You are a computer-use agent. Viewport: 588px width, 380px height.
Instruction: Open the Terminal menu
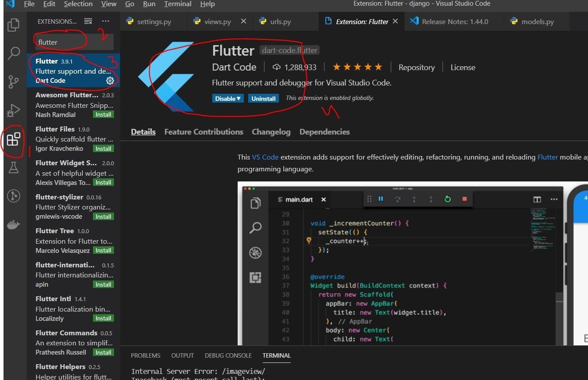178,4
